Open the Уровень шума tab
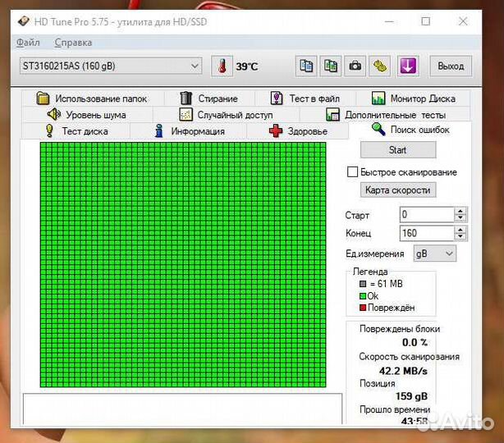The height and width of the screenshot is (443, 504). [87, 115]
